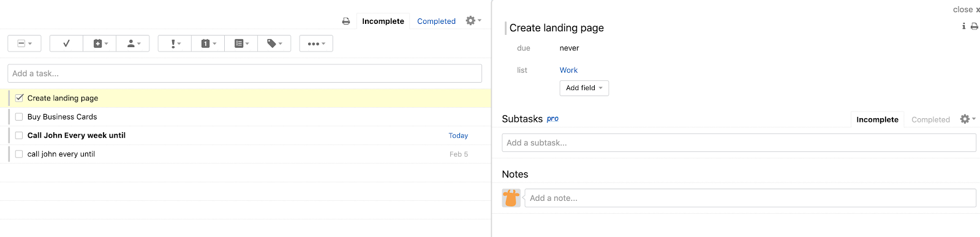The image size is (980, 237).
Task: Open the priority exclamation toolbar button
Action: coord(175,43)
